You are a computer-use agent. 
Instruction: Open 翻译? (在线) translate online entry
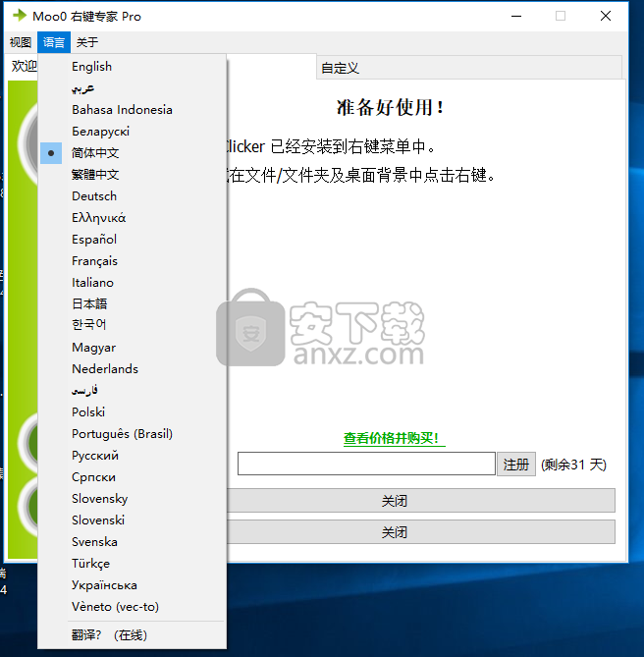coord(133,635)
